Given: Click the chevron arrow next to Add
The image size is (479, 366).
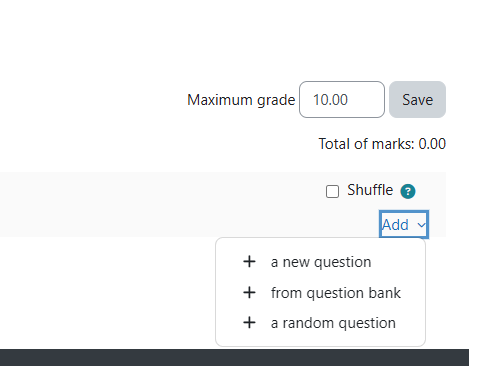Looking at the screenshot, I should [421, 225].
